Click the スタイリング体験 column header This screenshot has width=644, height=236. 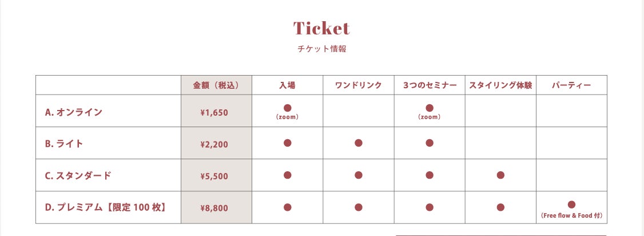click(500, 85)
